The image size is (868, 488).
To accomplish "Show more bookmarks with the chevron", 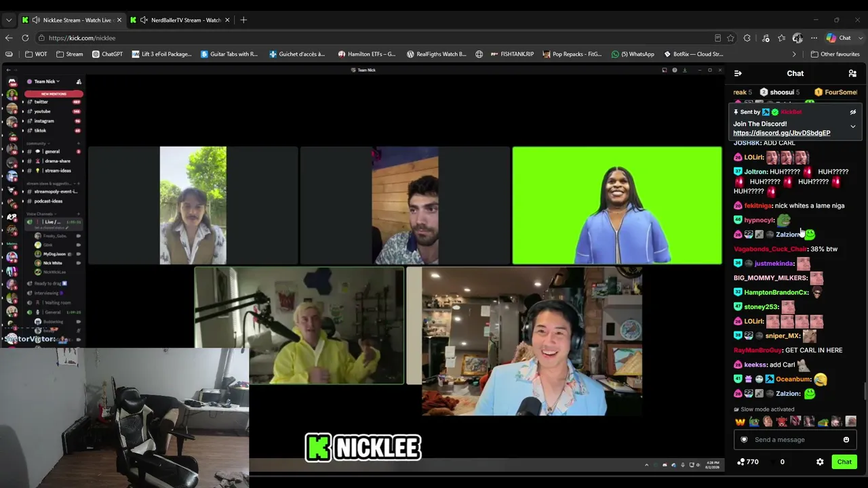I will (x=794, y=54).
